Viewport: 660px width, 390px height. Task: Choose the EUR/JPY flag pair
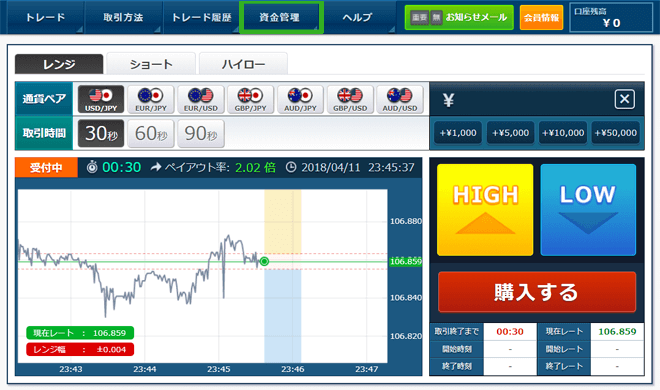coord(151,99)
